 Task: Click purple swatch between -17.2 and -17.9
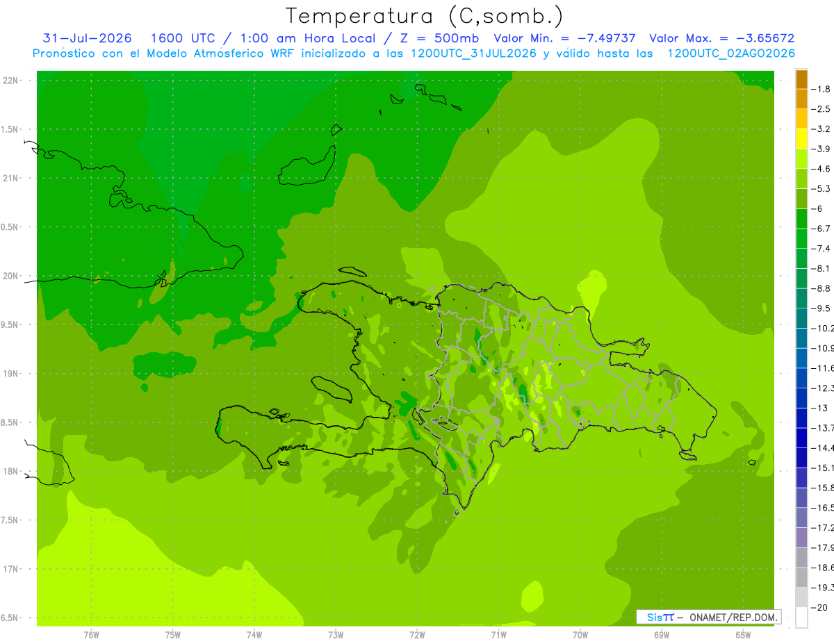coord(801,538)
